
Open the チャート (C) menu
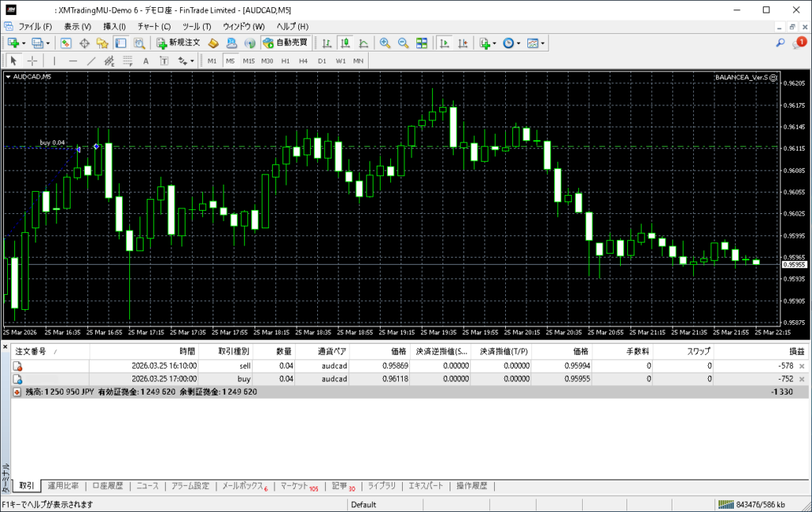tap(154, 26)
